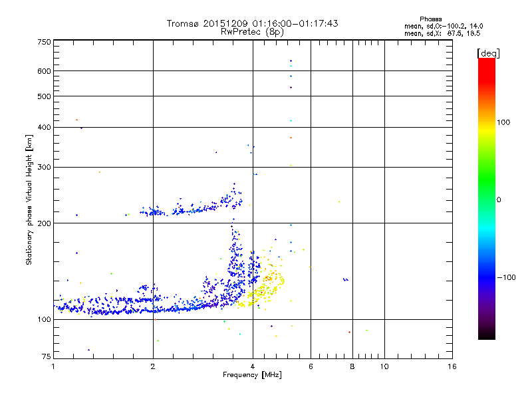Click the 'Stationary phase Virtual Height [km]' axis title
The width and height of the screenshot is (532, 399).
pos(29,199)
